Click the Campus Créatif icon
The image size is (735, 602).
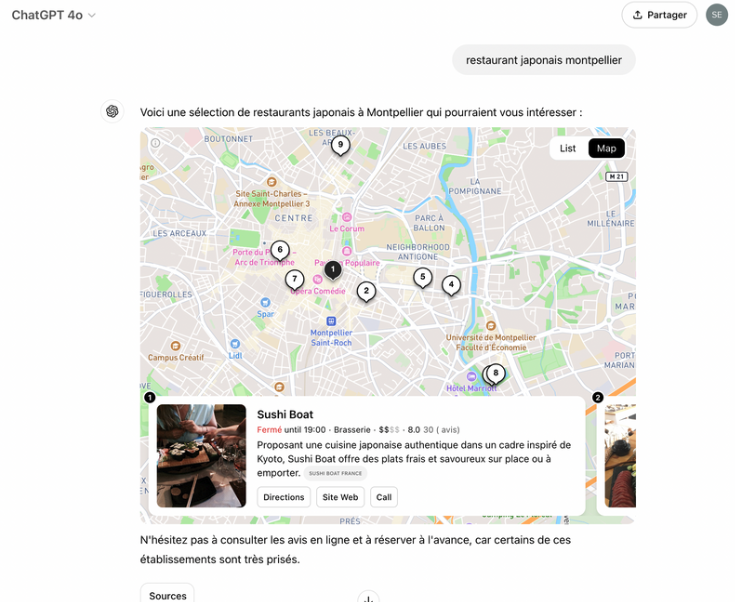[x=175, y=346]
